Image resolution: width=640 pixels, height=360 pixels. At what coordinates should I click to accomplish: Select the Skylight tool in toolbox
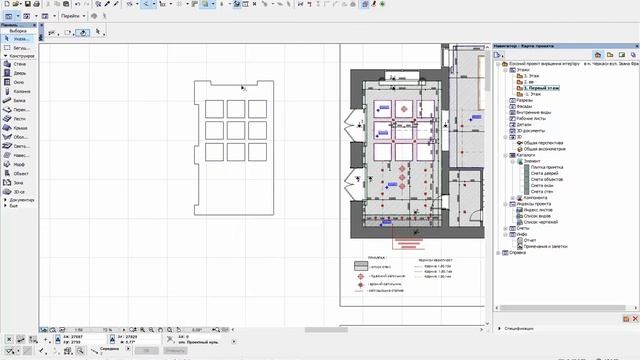[16, 146]
